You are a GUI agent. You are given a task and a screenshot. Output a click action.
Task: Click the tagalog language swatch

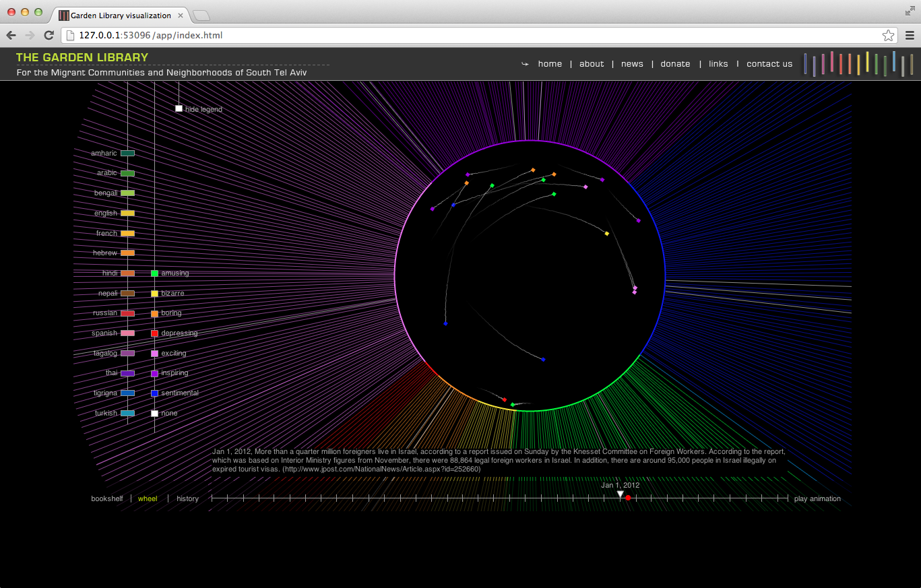(x=127, y=353)
